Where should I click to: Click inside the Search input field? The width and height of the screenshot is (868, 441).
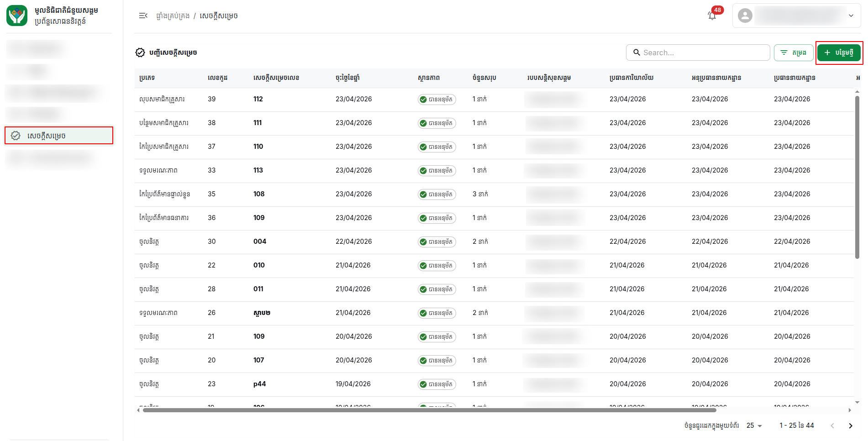(x=698, y=52)
